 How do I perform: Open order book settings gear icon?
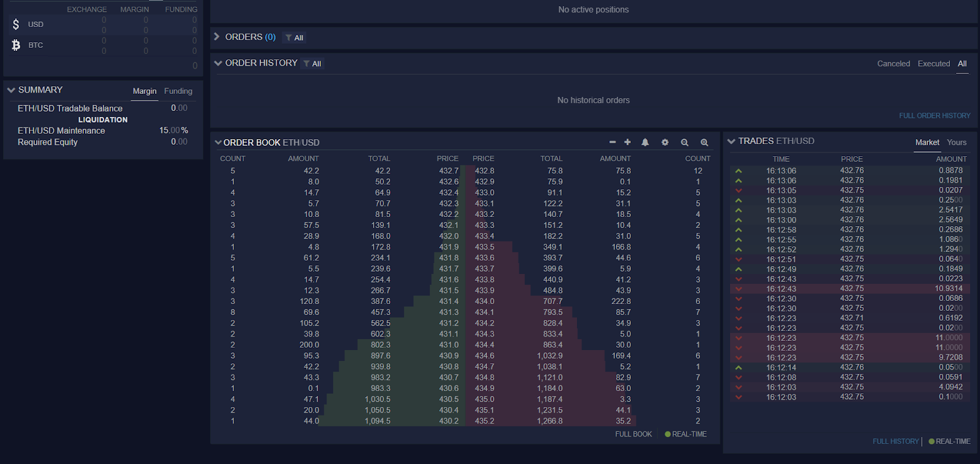(665, 142)
